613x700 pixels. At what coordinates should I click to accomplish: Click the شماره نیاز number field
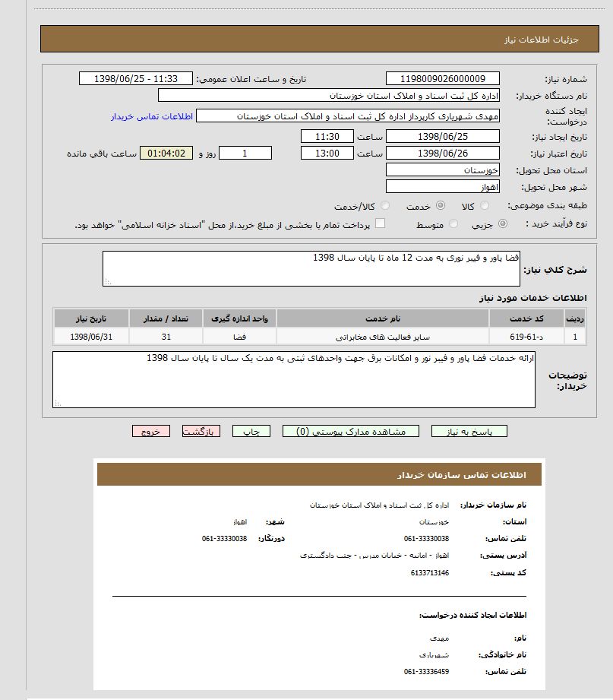point(443,78)
